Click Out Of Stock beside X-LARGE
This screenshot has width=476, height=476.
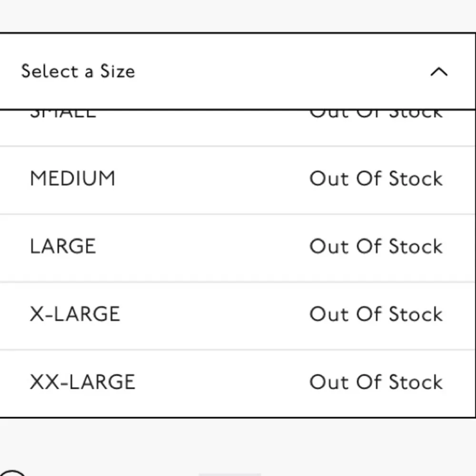pyautogui.click(x=376, y=314)
